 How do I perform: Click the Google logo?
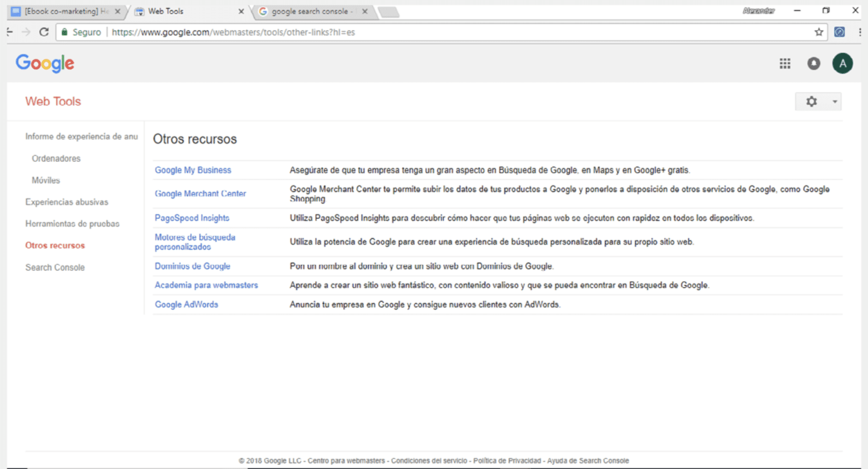click(45, 63)
